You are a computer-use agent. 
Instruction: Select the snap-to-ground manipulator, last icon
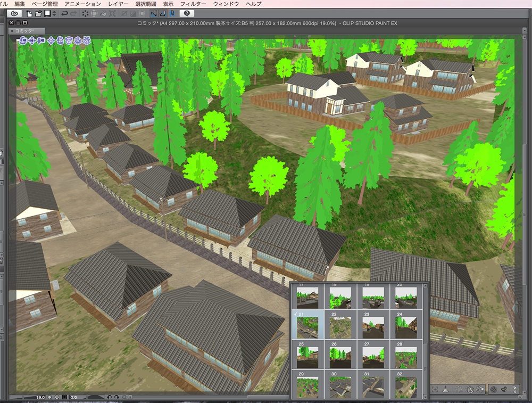click(x=87, y=41)
